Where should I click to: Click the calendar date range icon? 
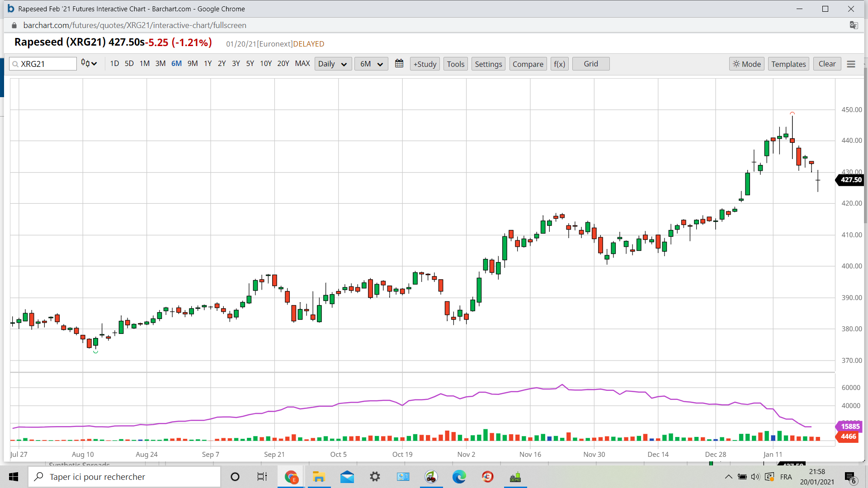(x=399, y=64)
